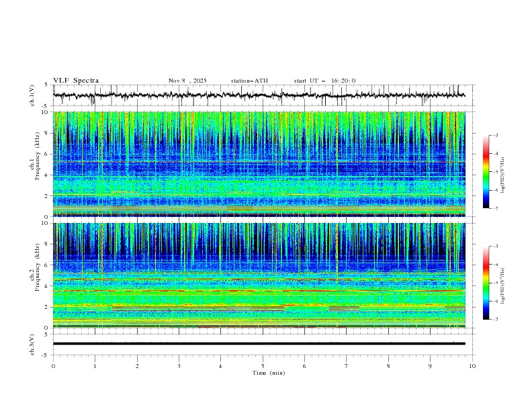Click the date 'Nov.8 , 2025'

point(187,81)
